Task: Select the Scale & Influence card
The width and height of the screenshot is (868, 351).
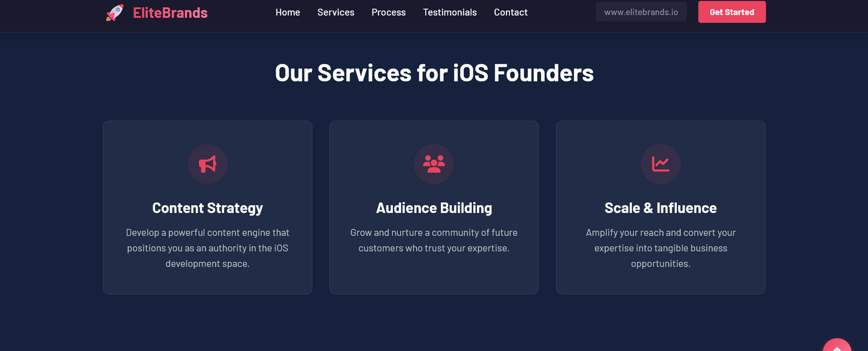Action: 660,207
